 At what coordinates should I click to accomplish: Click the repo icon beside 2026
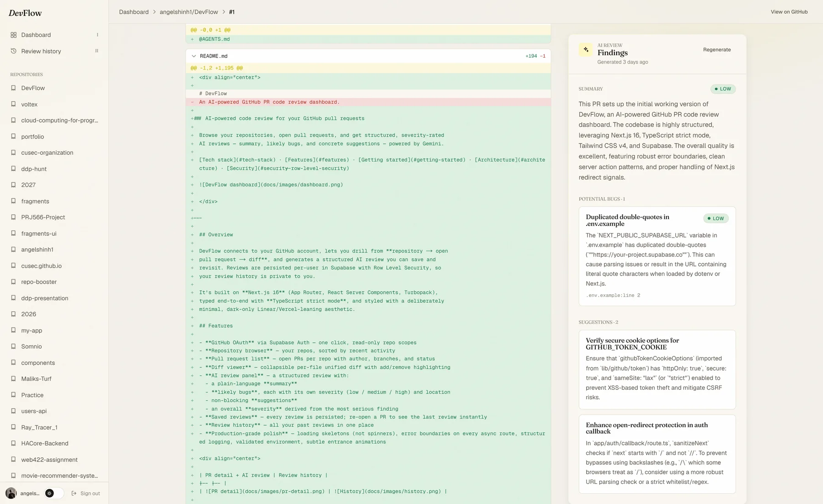pos(14,314)
